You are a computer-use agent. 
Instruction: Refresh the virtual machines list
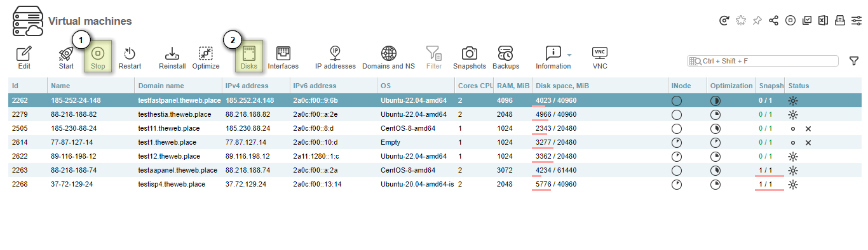tap(724, 21)
